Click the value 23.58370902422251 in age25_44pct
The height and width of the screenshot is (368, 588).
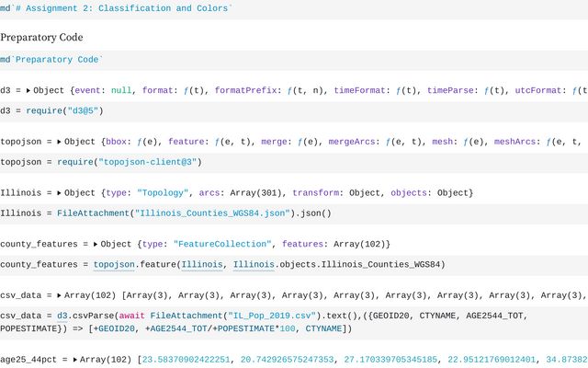pyautogui.click(x=186, y=360)
